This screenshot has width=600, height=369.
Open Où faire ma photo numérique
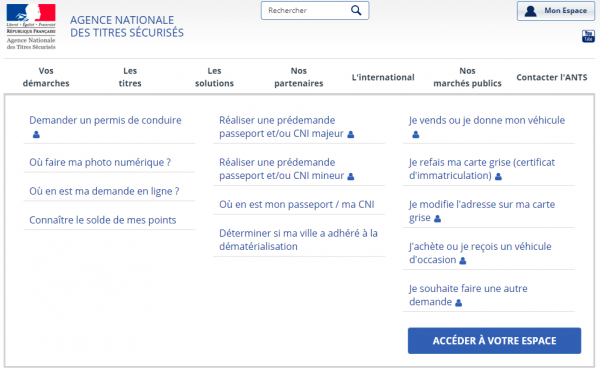100,162
